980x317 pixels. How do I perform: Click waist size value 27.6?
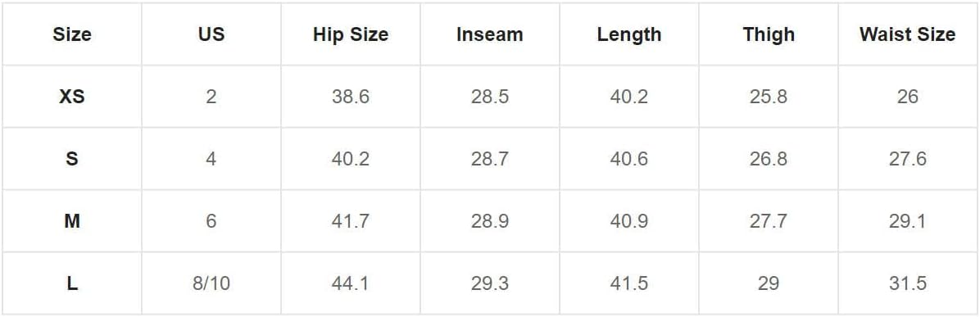(x=908, y=159)
